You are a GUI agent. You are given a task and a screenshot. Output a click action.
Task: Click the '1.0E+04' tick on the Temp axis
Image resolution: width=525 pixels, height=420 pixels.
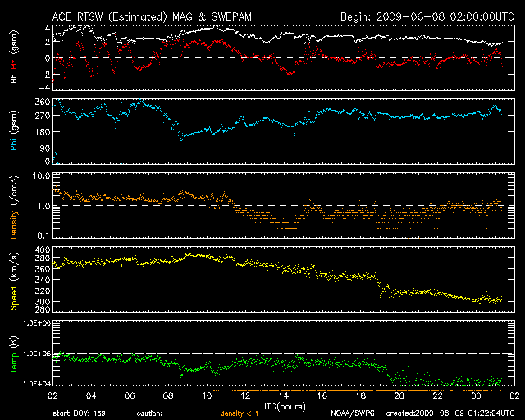pyautogui.click(x=37, y=384)
